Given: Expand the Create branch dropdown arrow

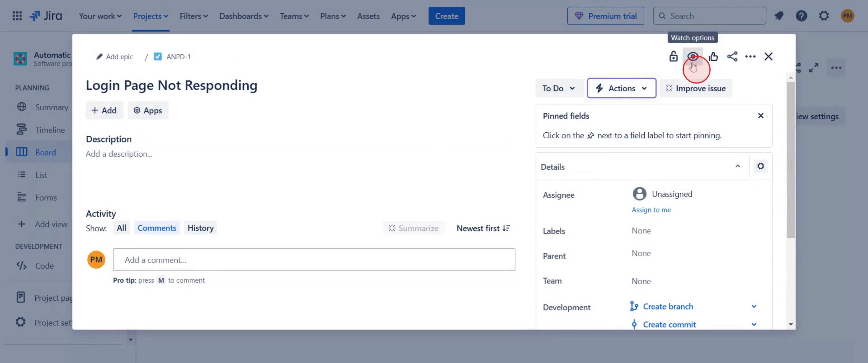Looking at the screenshot, I should [754, 306].
